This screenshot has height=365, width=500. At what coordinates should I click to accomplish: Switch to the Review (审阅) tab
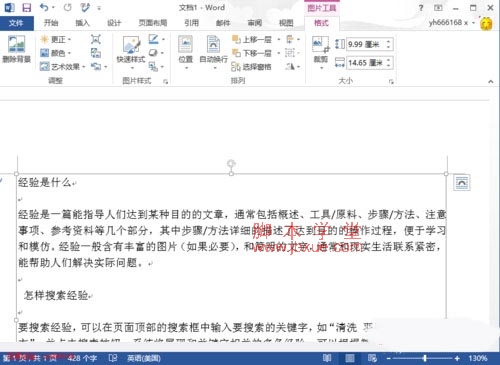[x=255, y=23]
